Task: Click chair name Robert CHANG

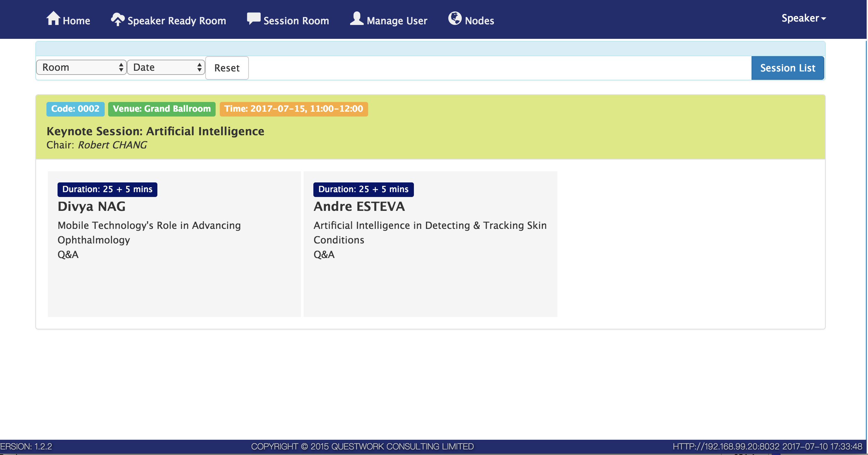Action: [112, 145]
